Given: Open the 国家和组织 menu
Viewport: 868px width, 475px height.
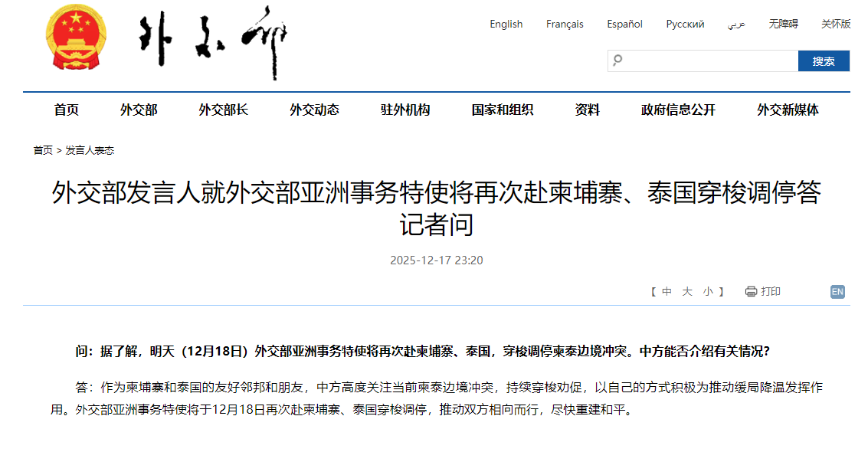Looking at the screenshot, I should click(502, 110).
